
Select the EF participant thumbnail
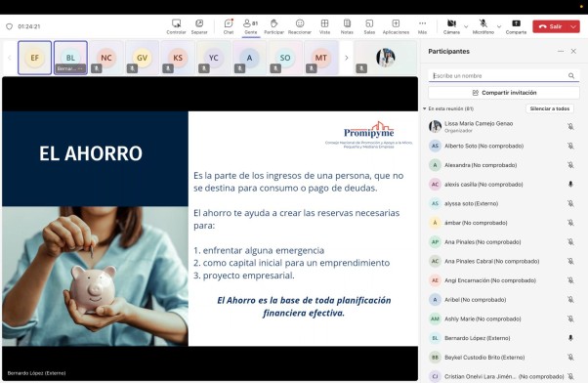pyautogui.click(x=34, y=58)
